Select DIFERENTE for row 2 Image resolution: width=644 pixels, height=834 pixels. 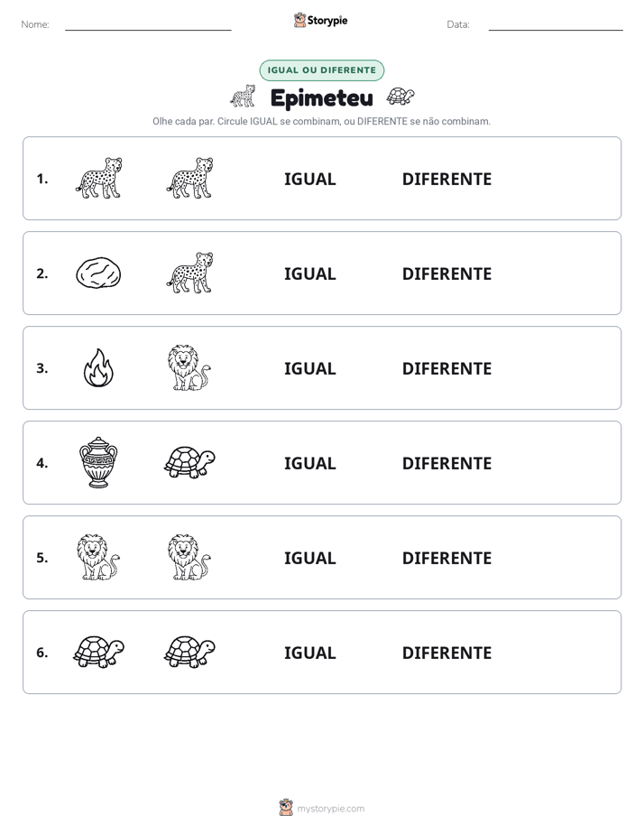(446, 273)
